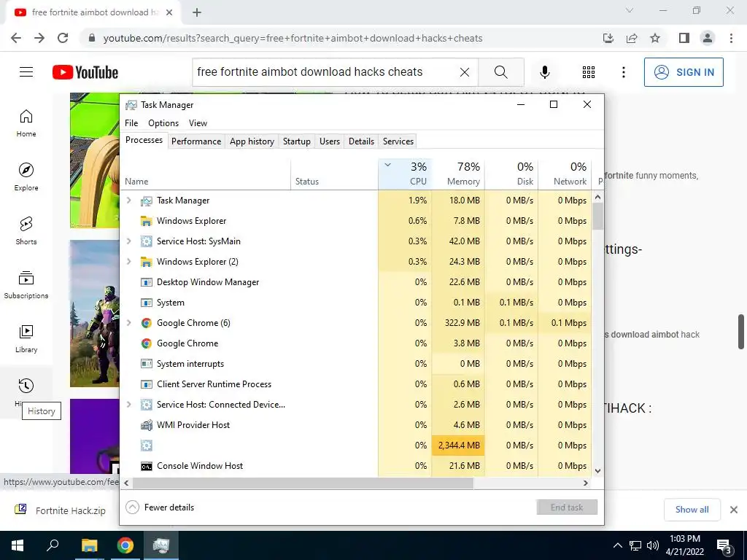Switch to Performance tab

(x=196, y=141)
